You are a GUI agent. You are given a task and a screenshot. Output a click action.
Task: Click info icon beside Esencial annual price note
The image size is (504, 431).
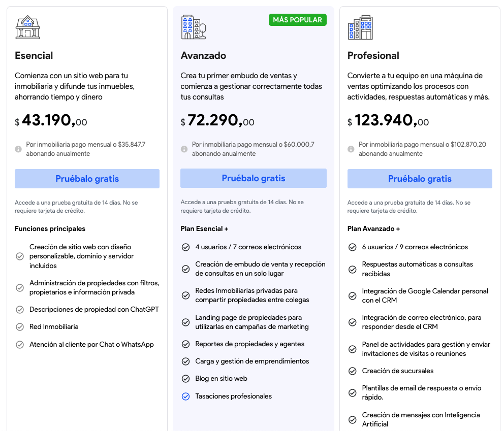click(18, 149)
